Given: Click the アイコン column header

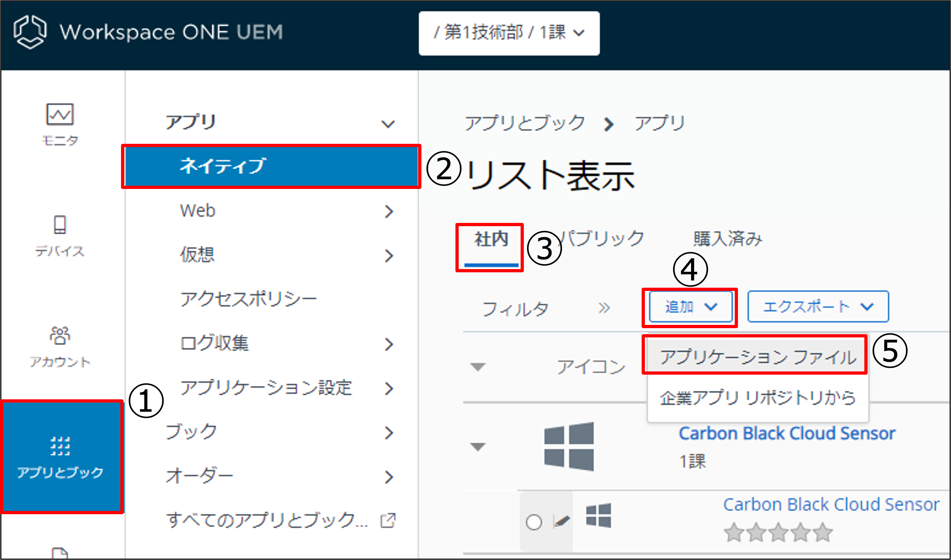Looking at the screenshot, I should click(591, 367).
